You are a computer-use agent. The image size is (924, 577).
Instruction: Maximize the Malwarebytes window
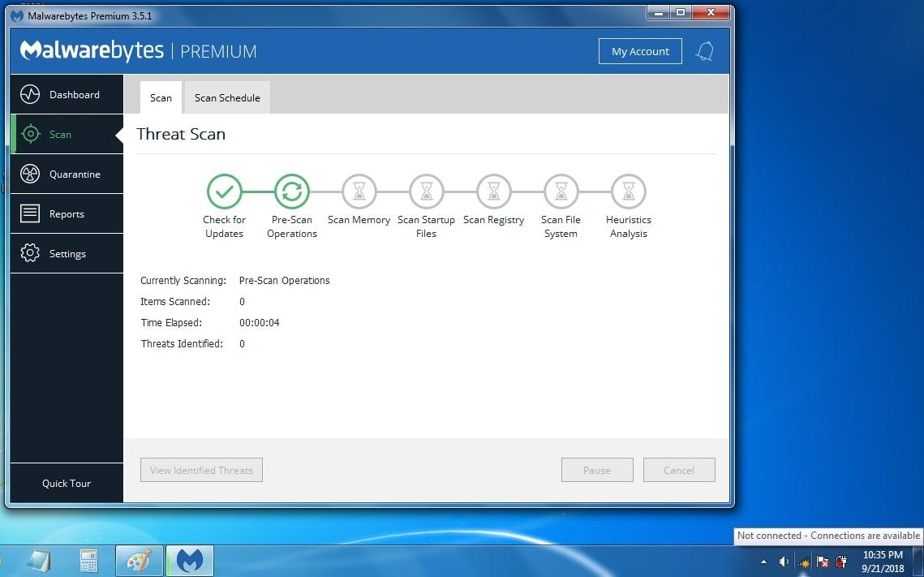[681, 12]
